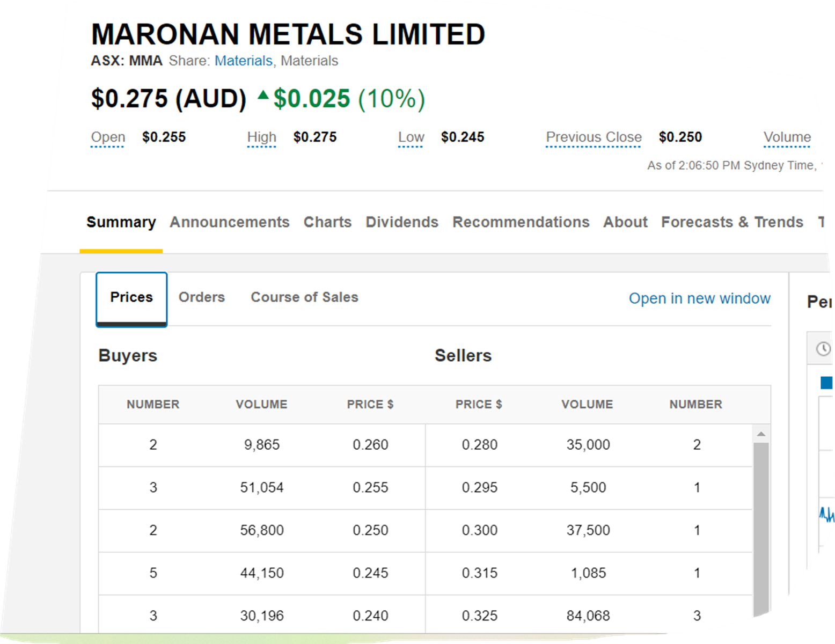The height and width of the screenshot is (644, 835).
Task: Switch to the Announcements tab
Action: point(230,222)
